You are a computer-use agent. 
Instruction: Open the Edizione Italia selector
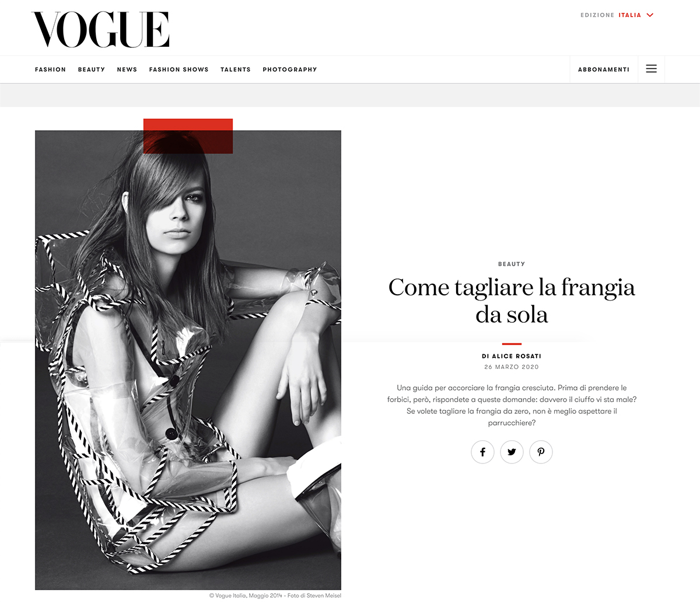point(617,15)
